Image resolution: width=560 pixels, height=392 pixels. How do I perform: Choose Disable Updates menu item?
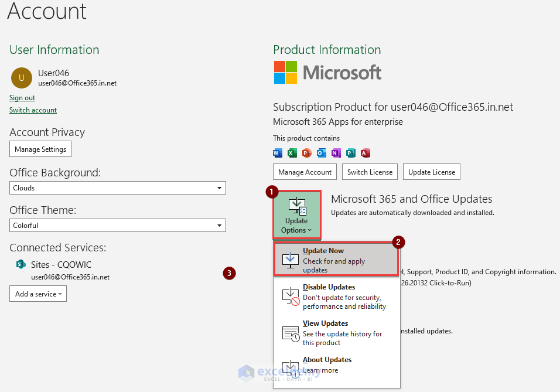[x=336, y=296]
